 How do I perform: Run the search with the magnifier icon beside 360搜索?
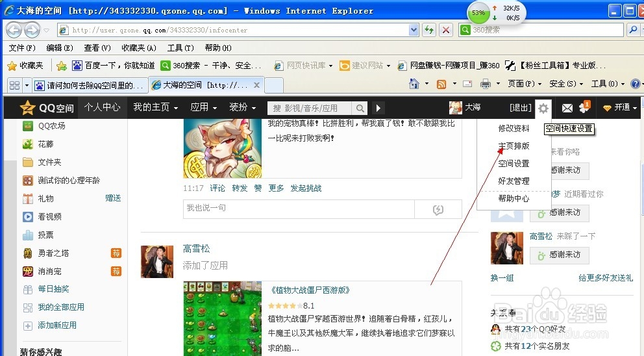click(633, 30)
